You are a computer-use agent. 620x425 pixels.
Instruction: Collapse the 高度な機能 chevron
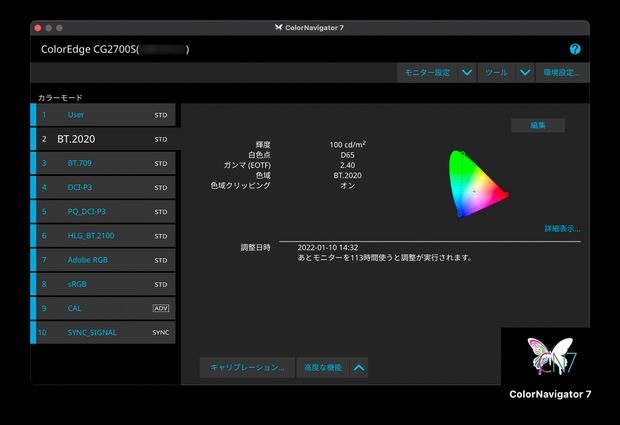[359, 368]
